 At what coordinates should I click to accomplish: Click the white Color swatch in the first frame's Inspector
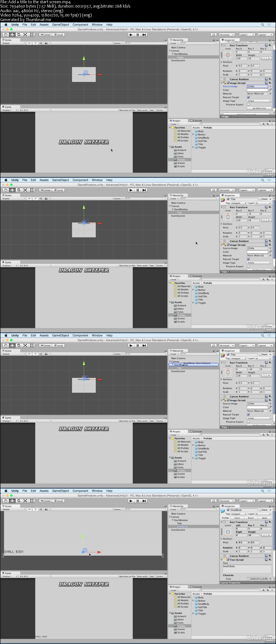click(x=257, y=90)
